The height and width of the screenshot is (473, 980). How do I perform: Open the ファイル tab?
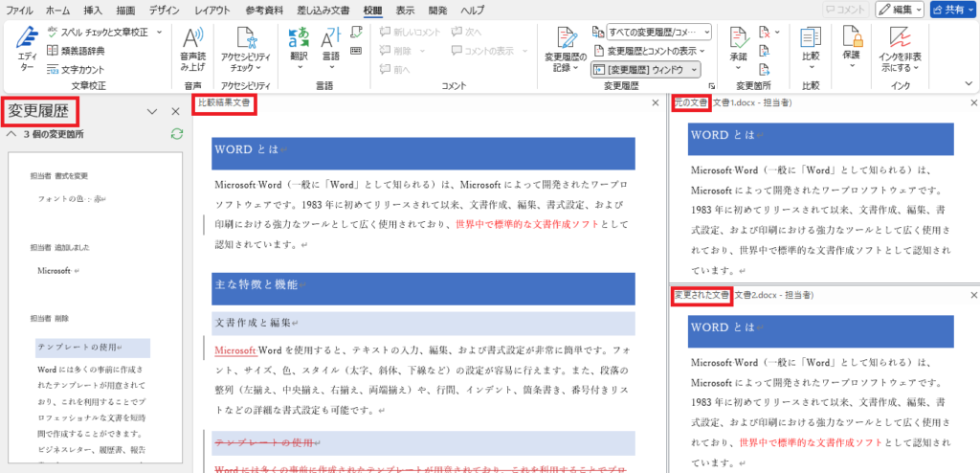tap(19, 11)
